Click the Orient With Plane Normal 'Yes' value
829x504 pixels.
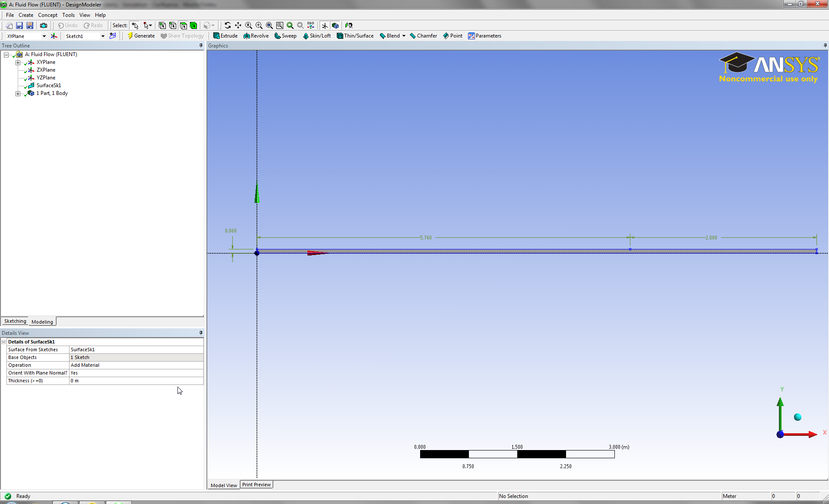coord(136,373)
